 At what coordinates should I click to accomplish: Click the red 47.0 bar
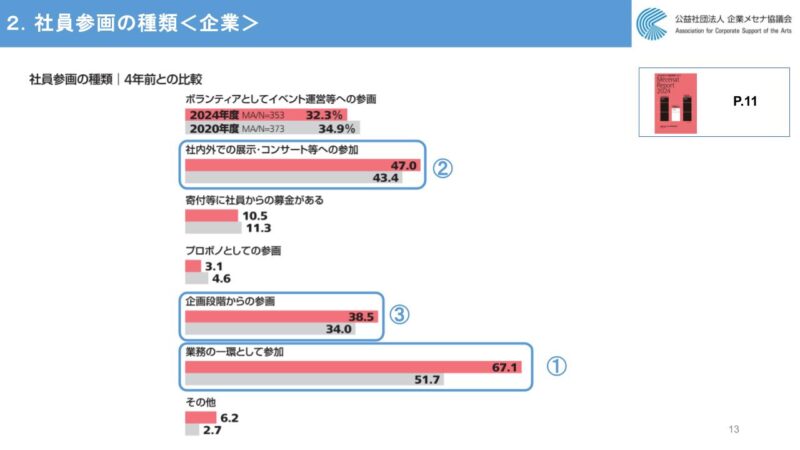(302, 164)
